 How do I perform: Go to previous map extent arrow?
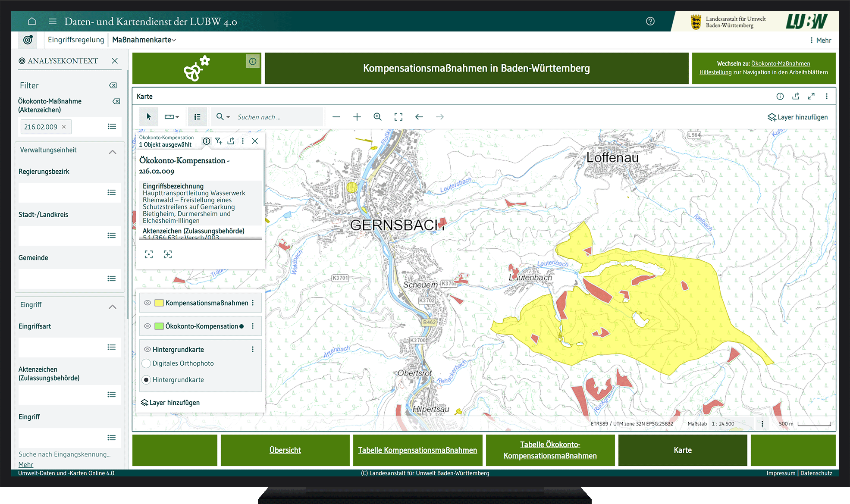(x=419, y=117)
